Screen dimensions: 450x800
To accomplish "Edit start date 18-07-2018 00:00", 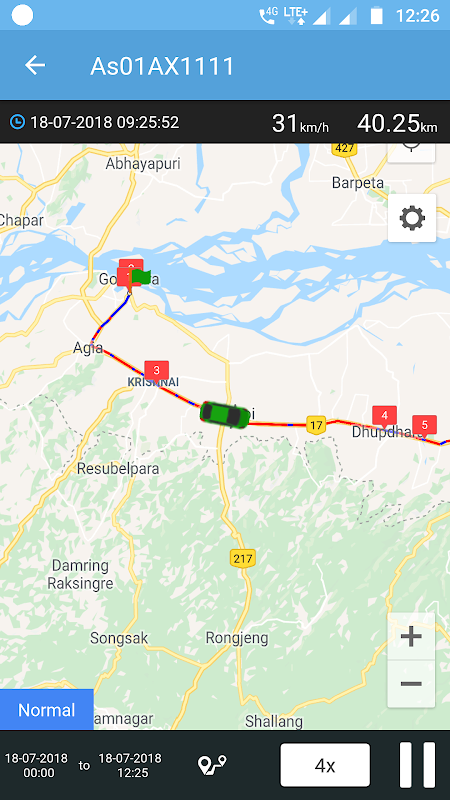I will pos(36,765).
